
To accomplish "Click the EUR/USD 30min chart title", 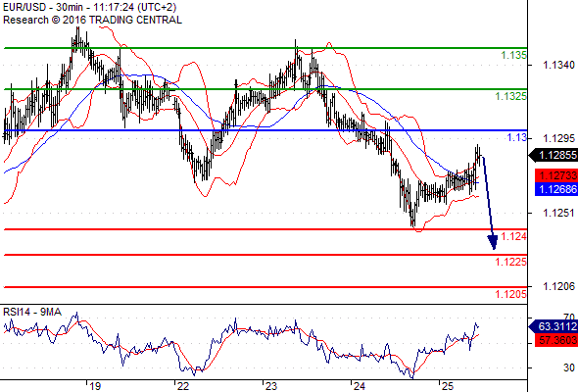I will point(90,7).
